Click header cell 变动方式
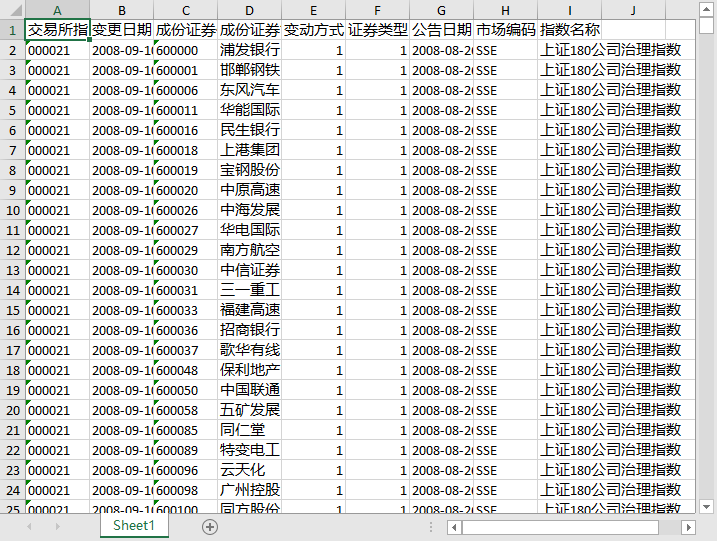717x541 pixels. tap(314, 30)
